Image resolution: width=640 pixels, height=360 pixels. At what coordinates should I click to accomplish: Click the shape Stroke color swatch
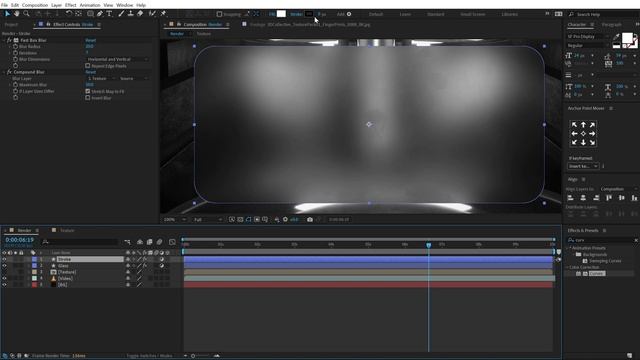click(x=309, y=14)
